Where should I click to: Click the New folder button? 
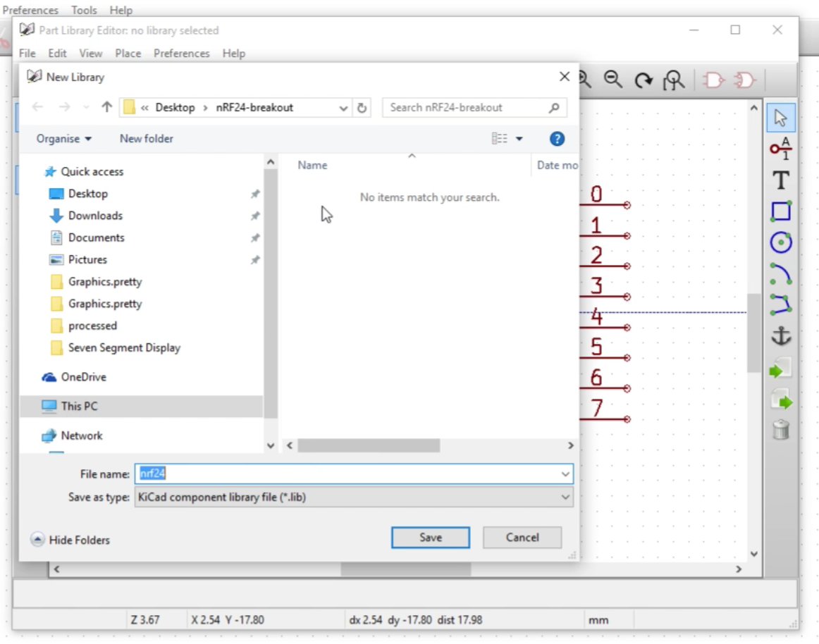[147, 138]
